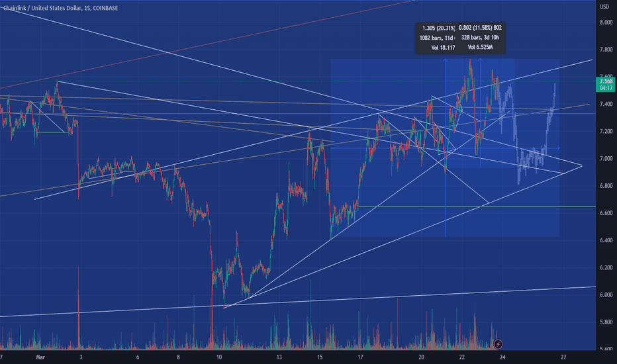Select the blue horizontal ray near 7.080

[445, 148]
